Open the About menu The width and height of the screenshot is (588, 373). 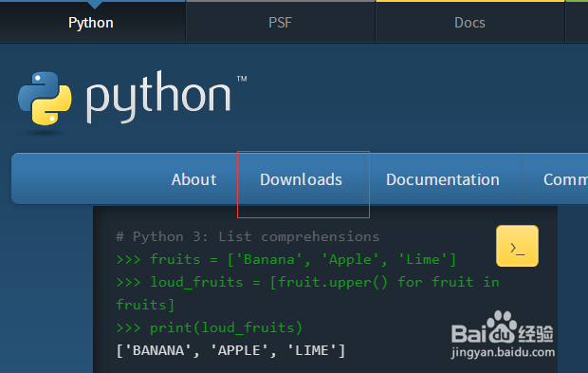tap(193, 179)
